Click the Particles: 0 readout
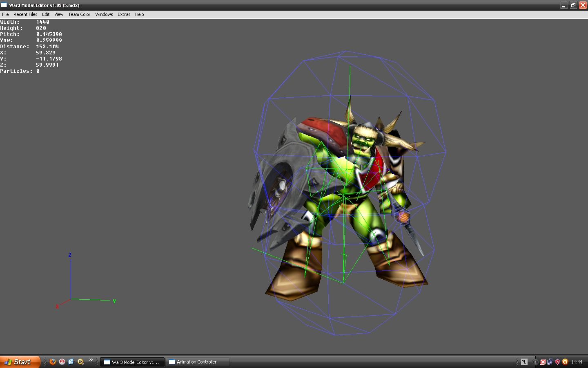 (x=20, y=71)
